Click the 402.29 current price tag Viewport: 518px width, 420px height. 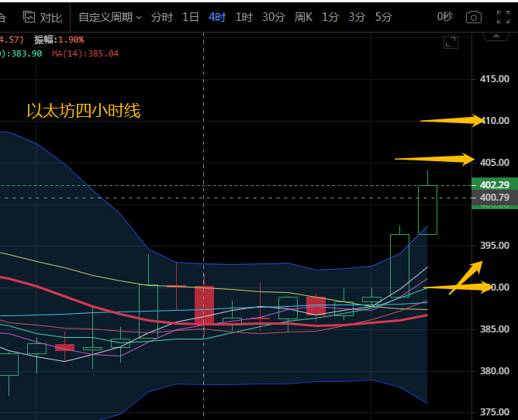point(495,185)
